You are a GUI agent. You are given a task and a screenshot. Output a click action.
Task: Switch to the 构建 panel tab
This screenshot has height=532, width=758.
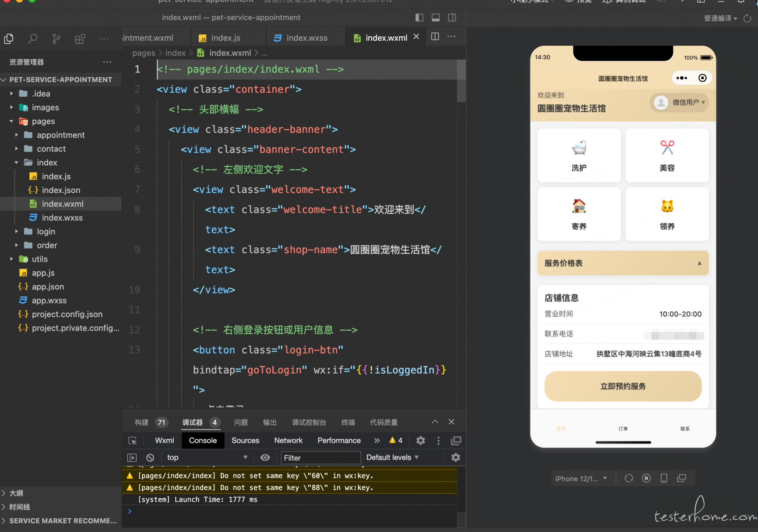(x=151, y=422)
